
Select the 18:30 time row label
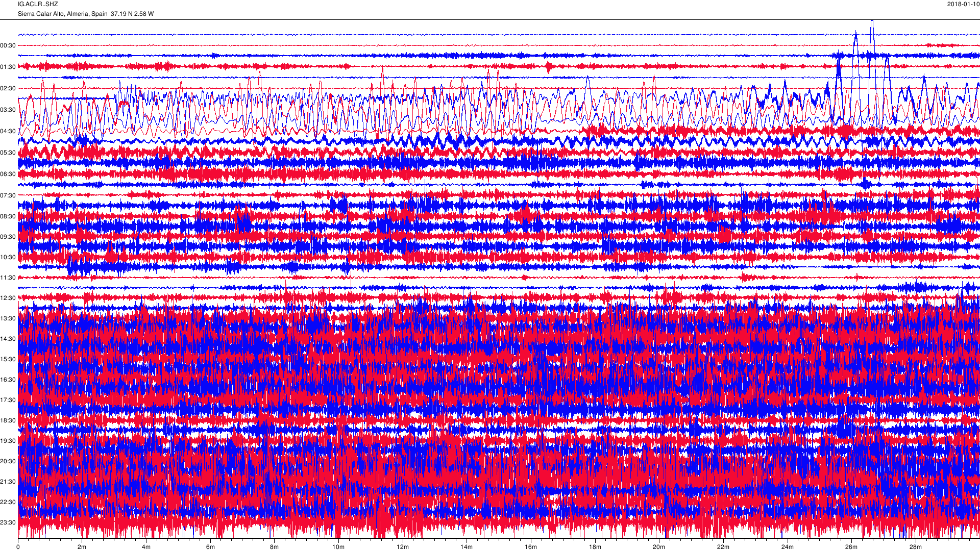pyautogui.click(x=8, y=421)
